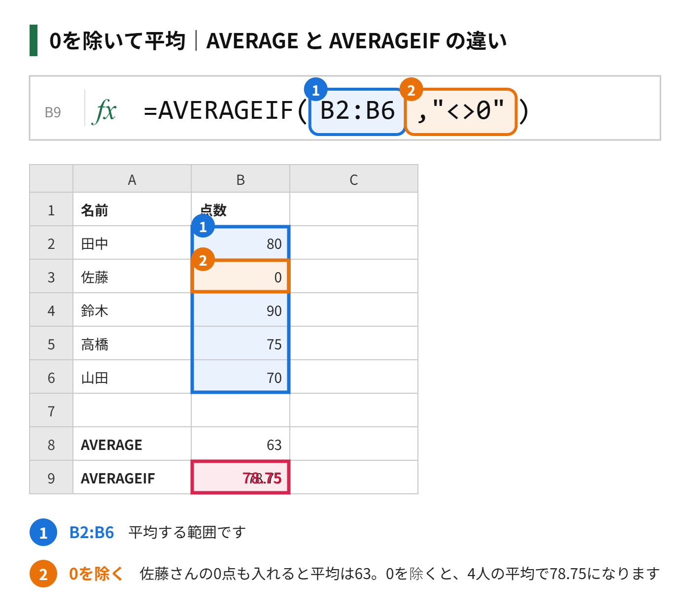
Task: Select the cell containing 山田
Action: (132, 377)
